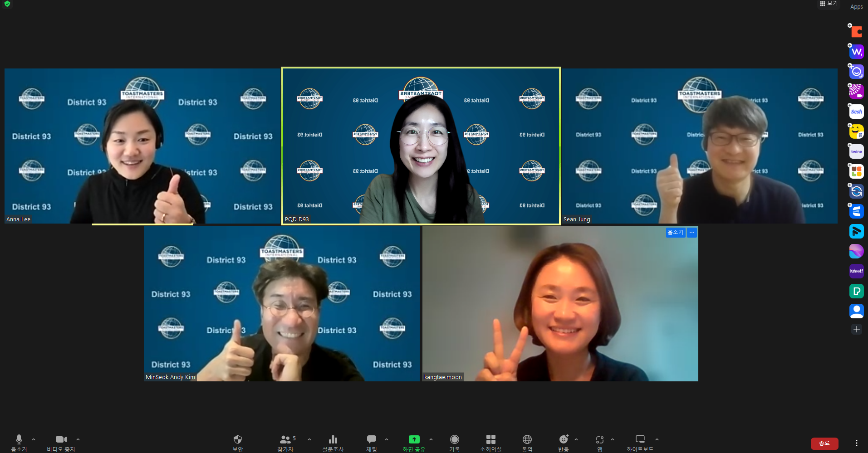Expand arrow beside 채팅 chat
This screenshot has width=868, height=453.
387,439
